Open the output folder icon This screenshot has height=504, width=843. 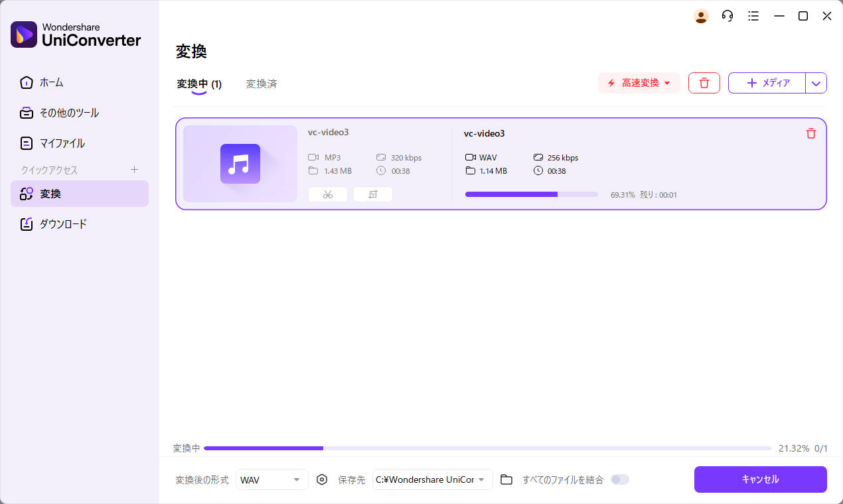(x=506, y=479)
